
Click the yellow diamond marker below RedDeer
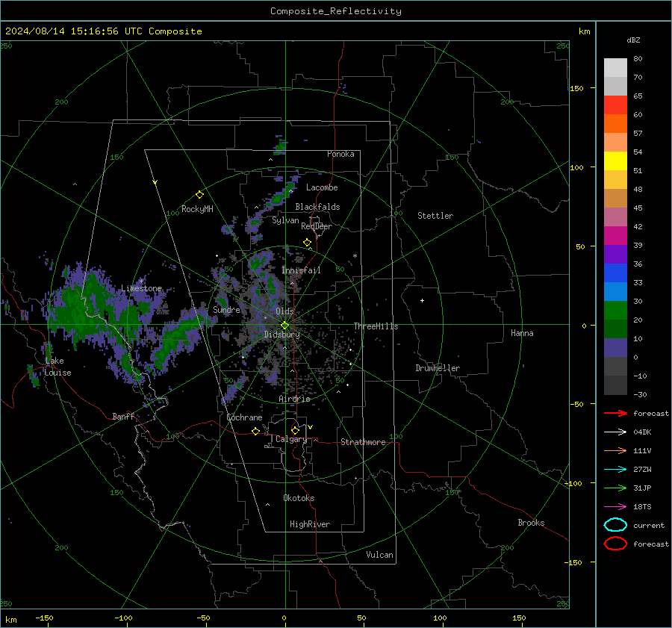[307, 243]
